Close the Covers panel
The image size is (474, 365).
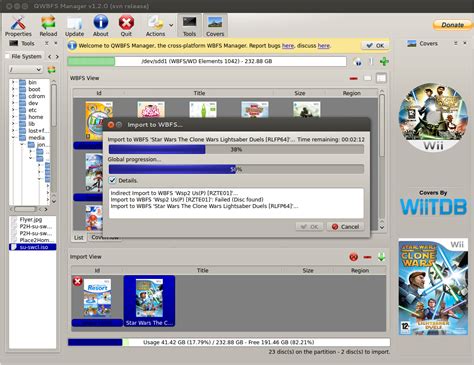[x=465, y=43]
